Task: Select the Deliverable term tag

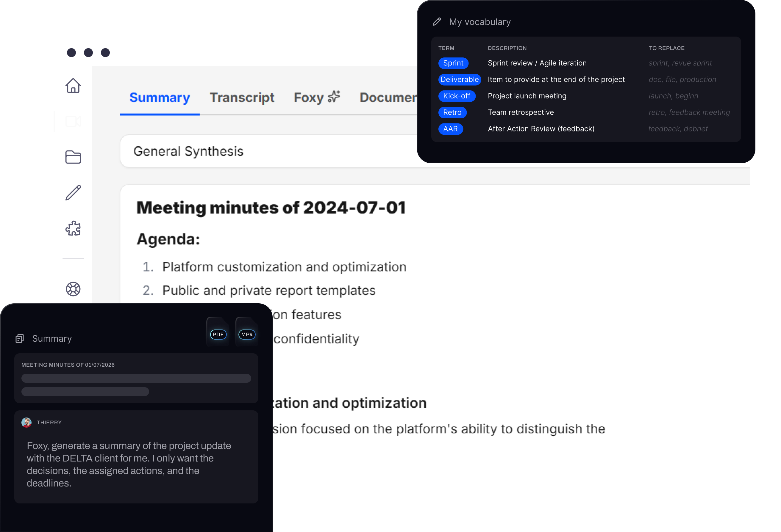Action: pos(459,80)
